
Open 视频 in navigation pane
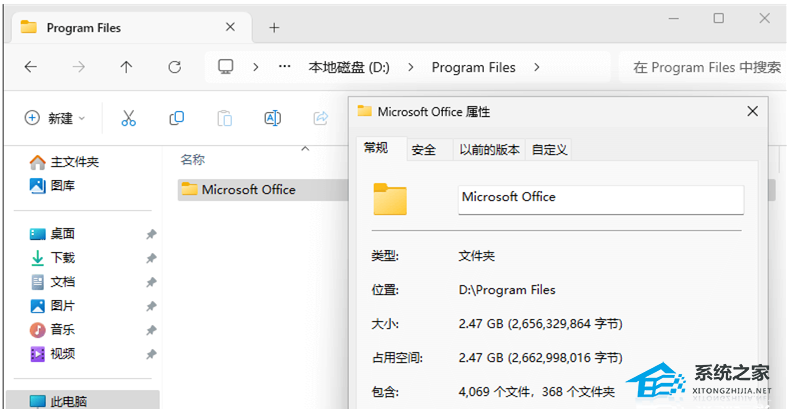(x=52, y=354)
